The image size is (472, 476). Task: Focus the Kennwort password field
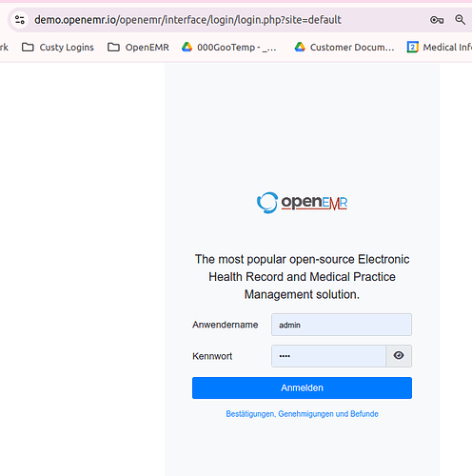pyautogui.click(x=328, y=356)
